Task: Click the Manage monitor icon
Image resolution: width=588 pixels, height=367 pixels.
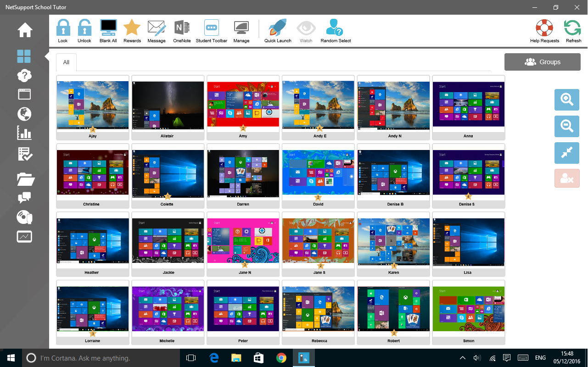Action: [241, 28]
